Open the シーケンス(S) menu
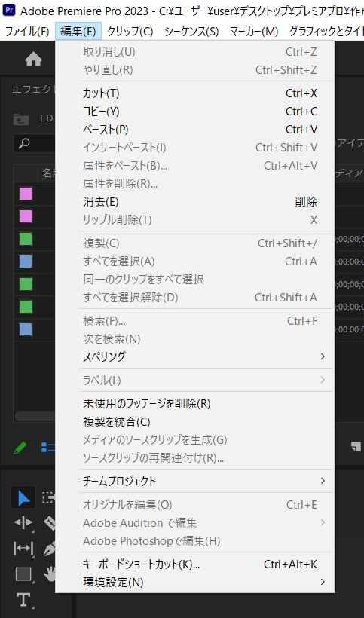 pos(191,32)
